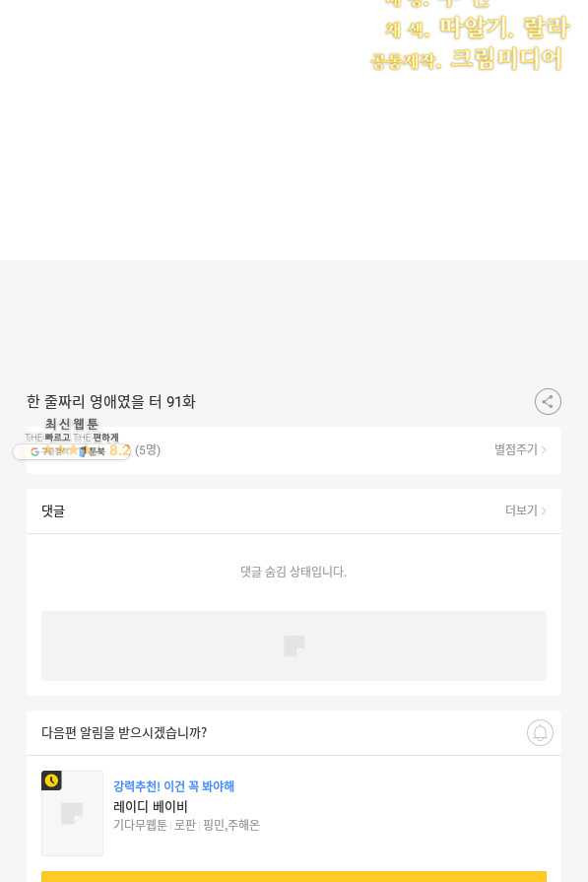Click the 댓글 숨김 상태입니다 message
The width and height of the screenshot is (588, 882).
(294, 572)
